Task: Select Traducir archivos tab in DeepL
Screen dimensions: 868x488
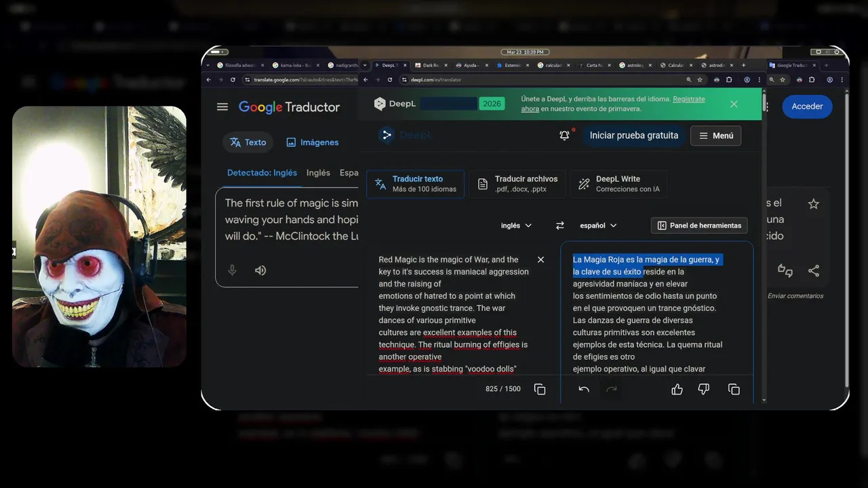Action: (517, 184)
